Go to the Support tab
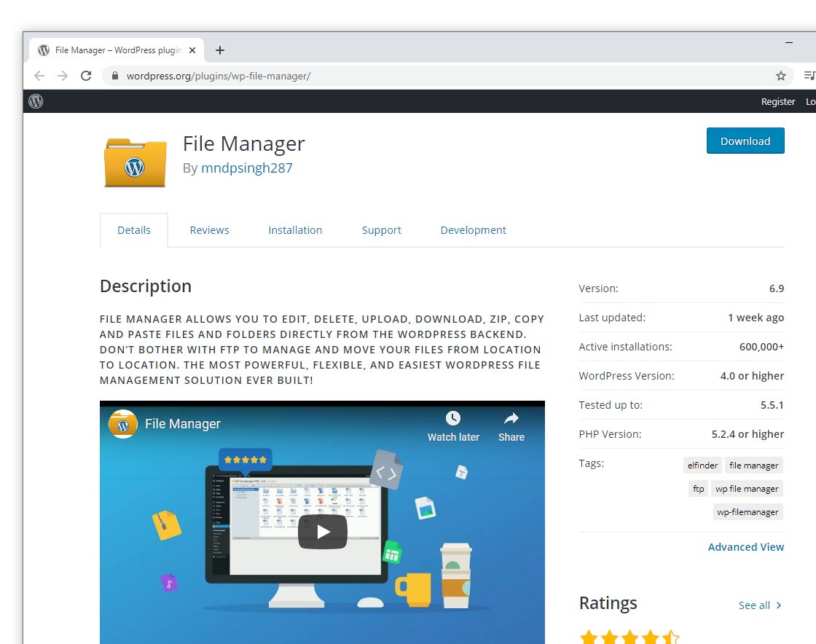Viewport: 816px width, 644px height. coord(382,230)
